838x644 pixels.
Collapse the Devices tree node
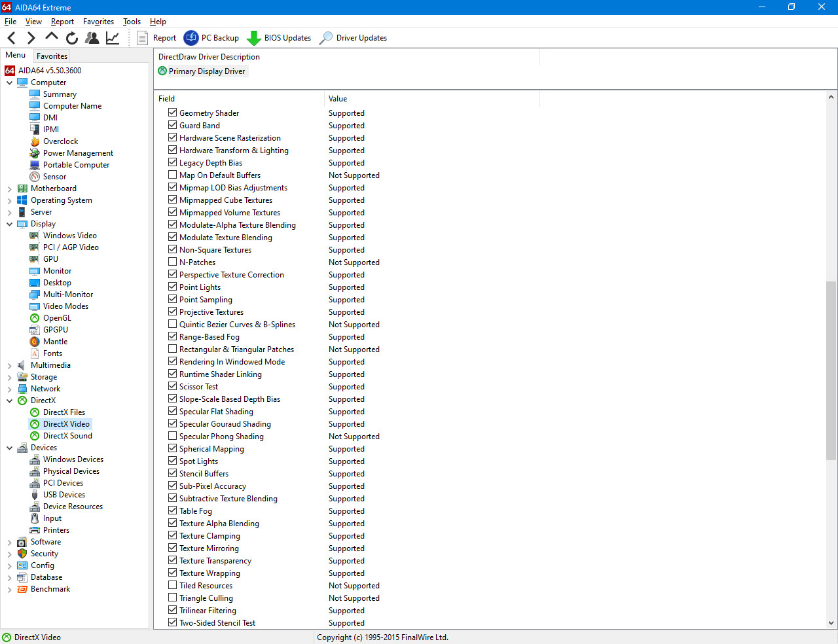click(x=10, y=448)
